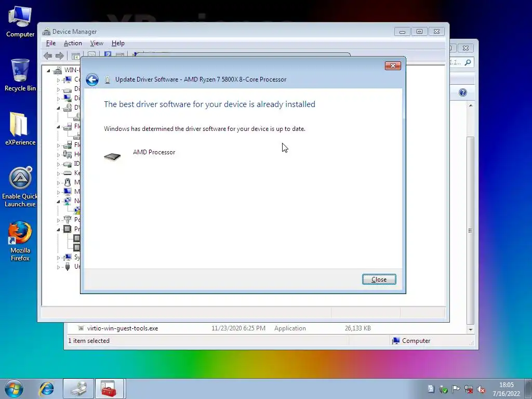Open the eXPerience folder on the desktop
This screenshot has height=399, width=532.
pos(20,129)
